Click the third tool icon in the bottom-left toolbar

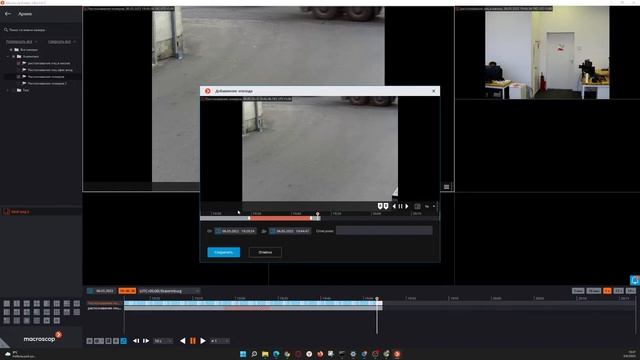[x=108, y=341]
